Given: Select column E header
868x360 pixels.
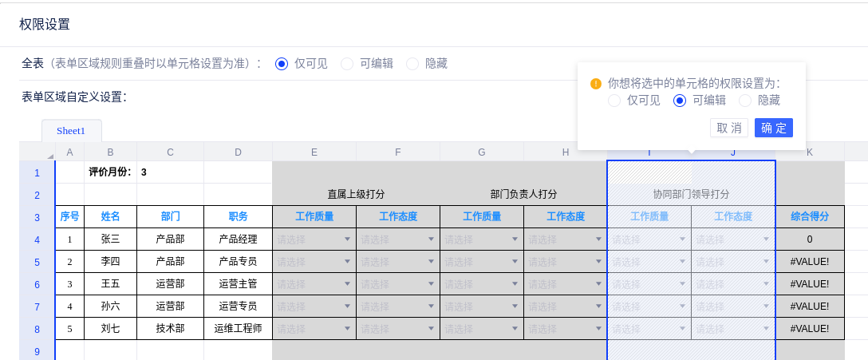Looking at the screenshot, I should click(x=314, y=152).
